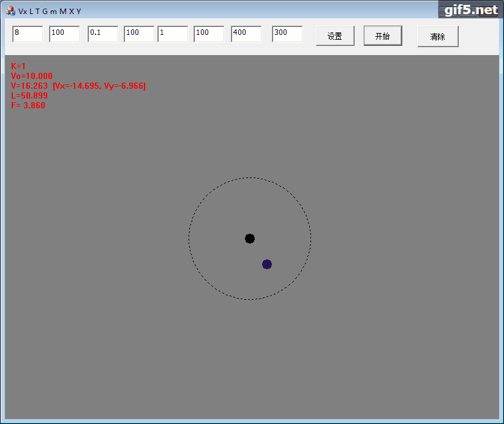504x424 pixels.
Task: Click the X field with value 400
Action: pyautogui.click(x=246, y=34)
